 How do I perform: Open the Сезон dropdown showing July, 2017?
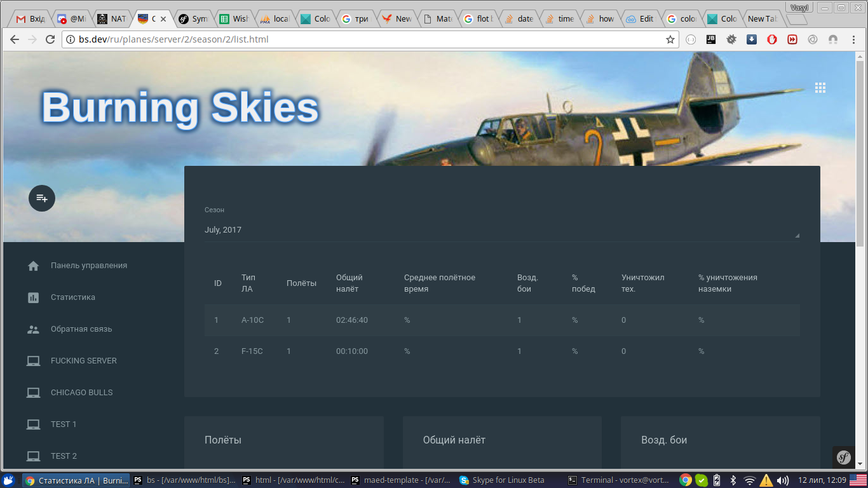(502, 230)
